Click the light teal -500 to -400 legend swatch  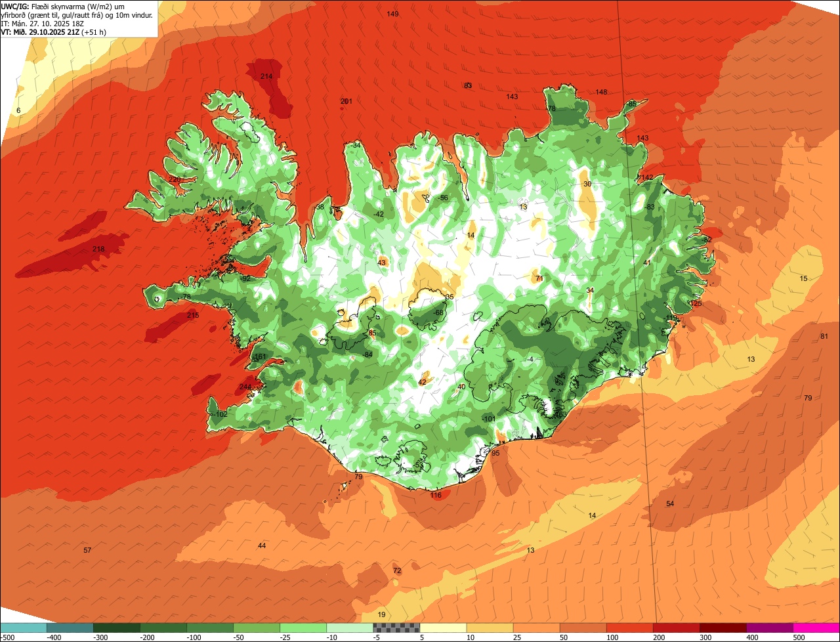pyautogui.click(x=23, y=628)
